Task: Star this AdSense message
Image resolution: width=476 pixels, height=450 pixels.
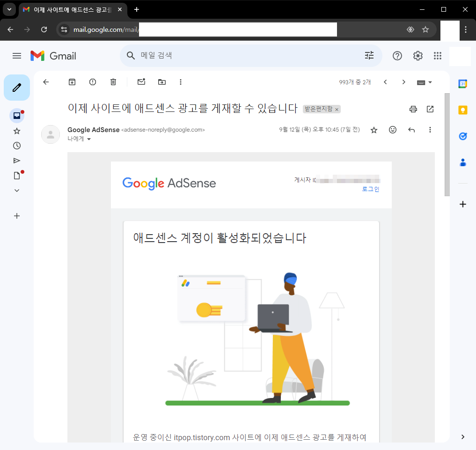Action: pyautogui.click(x=373, y=130)
